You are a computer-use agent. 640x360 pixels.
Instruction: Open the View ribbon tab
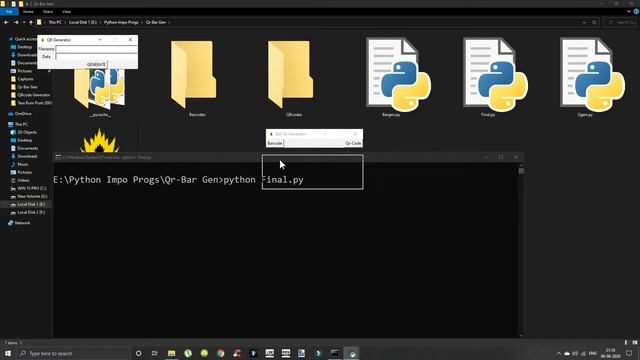[x=67, y=12]
